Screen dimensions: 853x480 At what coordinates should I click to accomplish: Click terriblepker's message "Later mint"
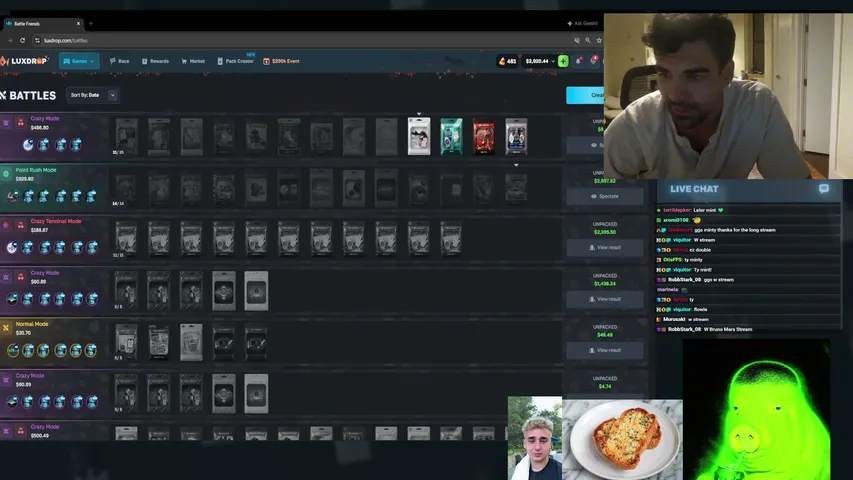(691, 210)
